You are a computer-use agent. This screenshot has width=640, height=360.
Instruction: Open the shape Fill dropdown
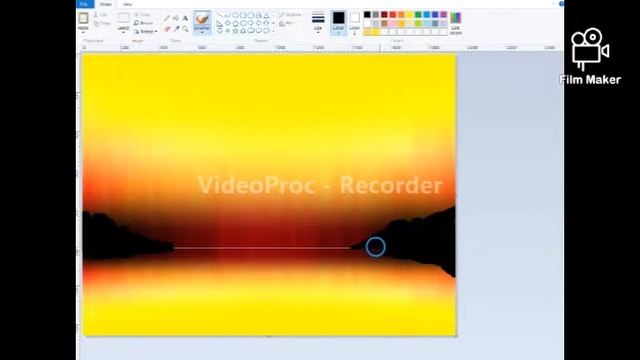point(287,23)
